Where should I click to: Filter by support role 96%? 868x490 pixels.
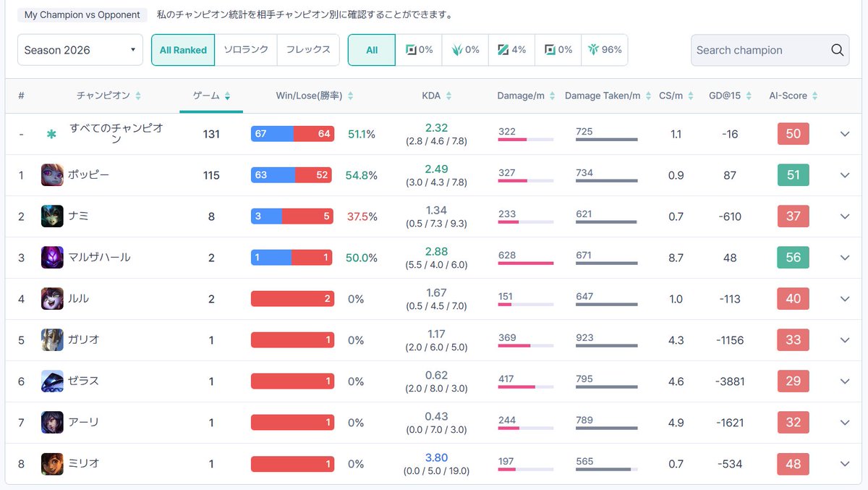point(604,50)
